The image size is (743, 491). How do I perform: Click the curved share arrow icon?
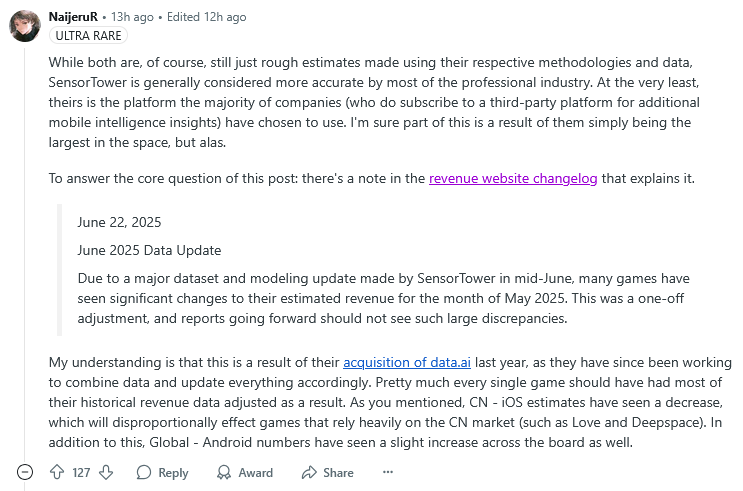309,473
